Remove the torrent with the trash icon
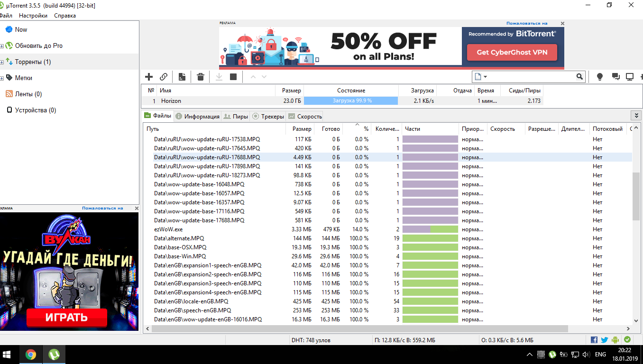The image size is (643, 364). [201, 77]
